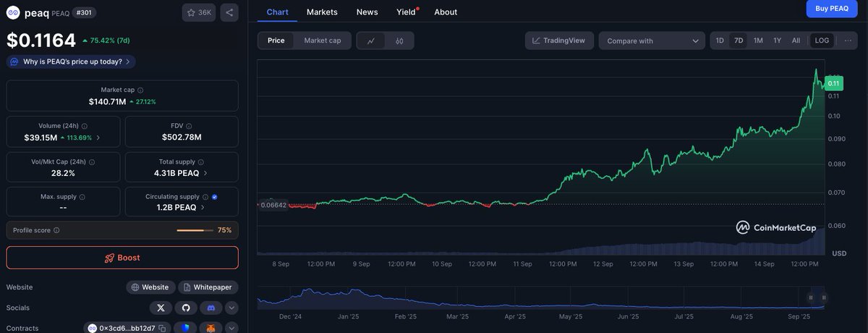Open the Website link
This screenshot has width=868, height=333.
[x=151, y=287]
